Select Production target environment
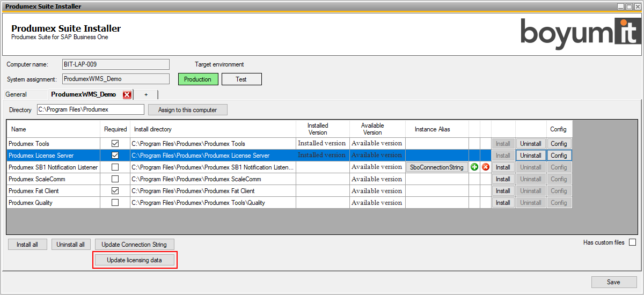The height and width of the screenshot is (295, 644). [x=198, y=79]
